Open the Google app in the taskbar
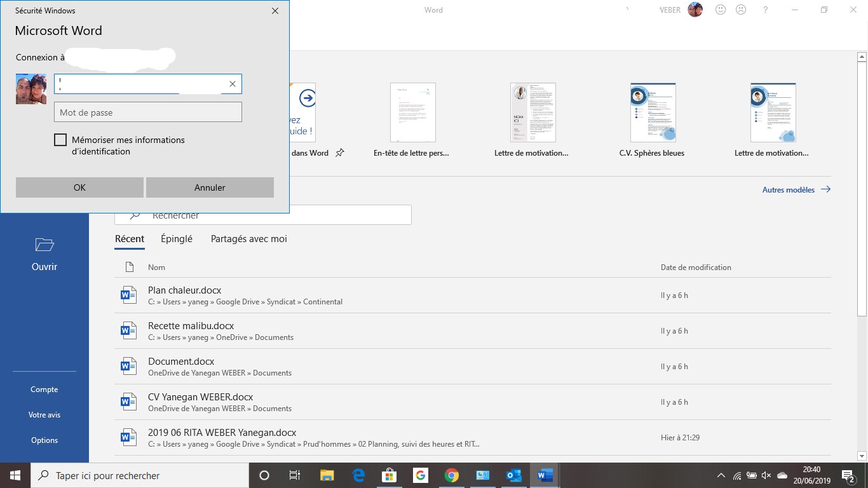This screenshot has width=868, height=488. pyautogui.click(x=420, y=475)
